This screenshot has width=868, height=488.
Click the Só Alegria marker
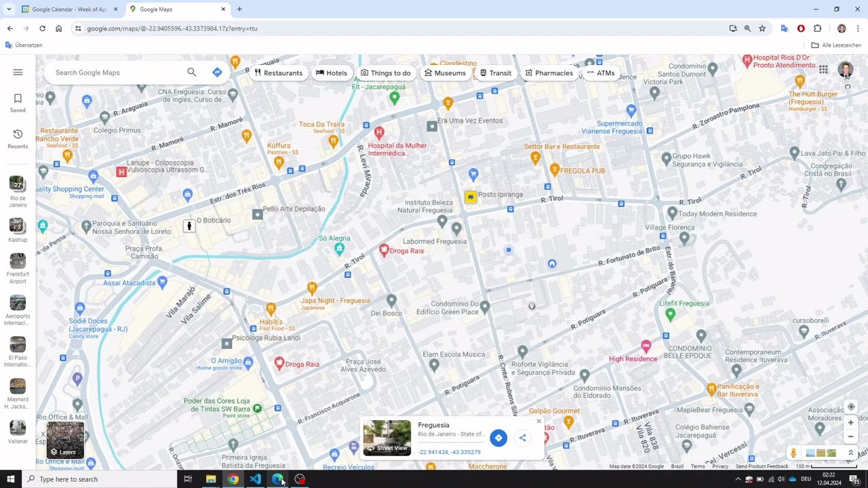pyautogui.click(x=340, y=249)
